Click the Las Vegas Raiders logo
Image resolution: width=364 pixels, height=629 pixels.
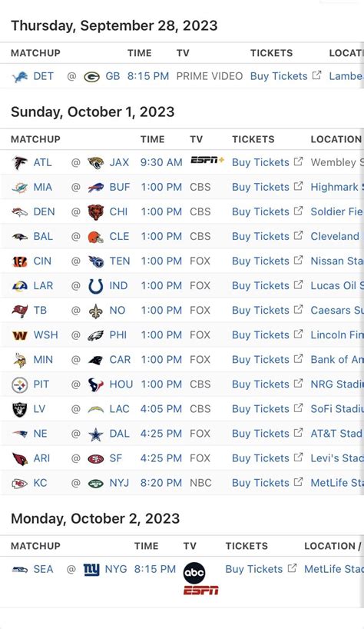(20, 409)
